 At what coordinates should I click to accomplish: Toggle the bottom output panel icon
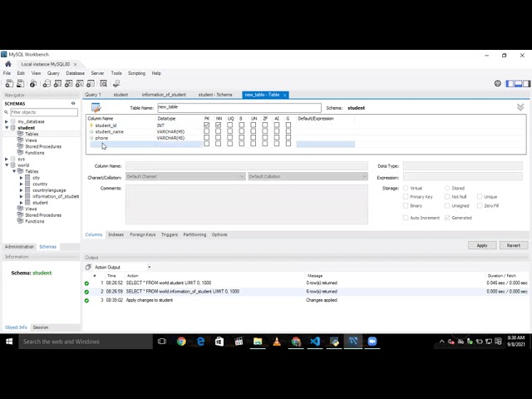tap(518, 83)
